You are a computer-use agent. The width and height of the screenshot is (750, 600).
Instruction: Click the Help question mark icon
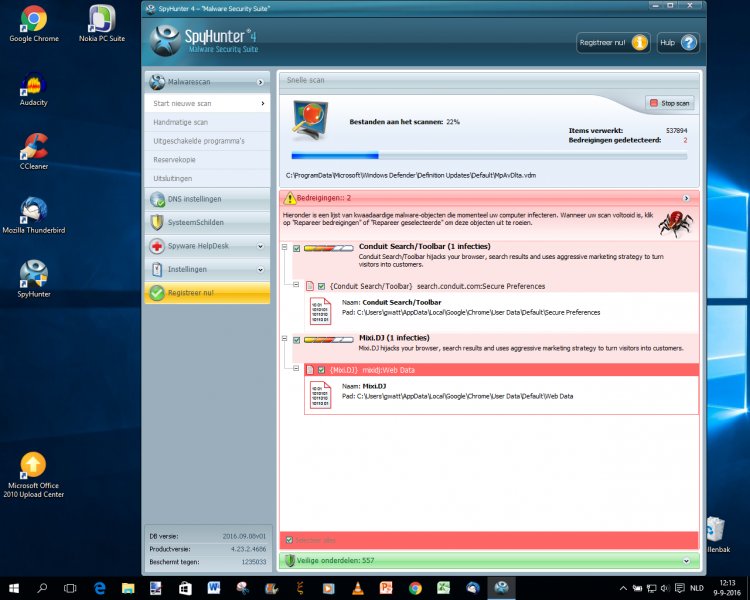689,43
